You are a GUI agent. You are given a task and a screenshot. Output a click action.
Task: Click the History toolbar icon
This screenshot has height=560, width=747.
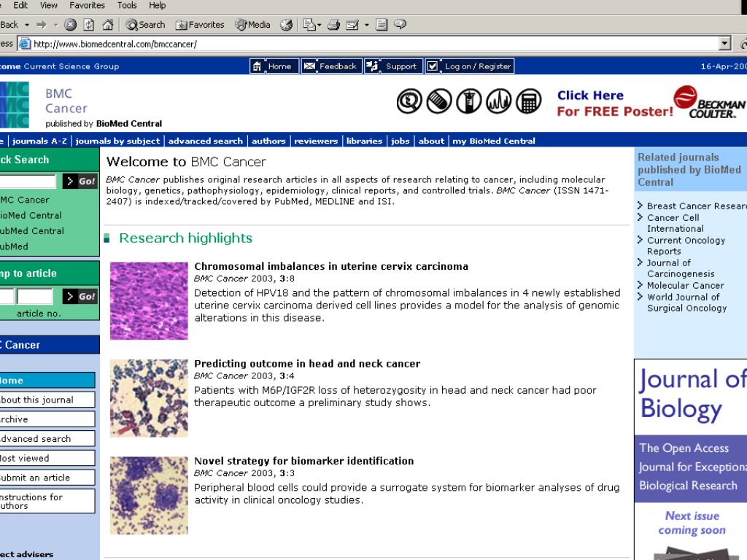point(286,25)
